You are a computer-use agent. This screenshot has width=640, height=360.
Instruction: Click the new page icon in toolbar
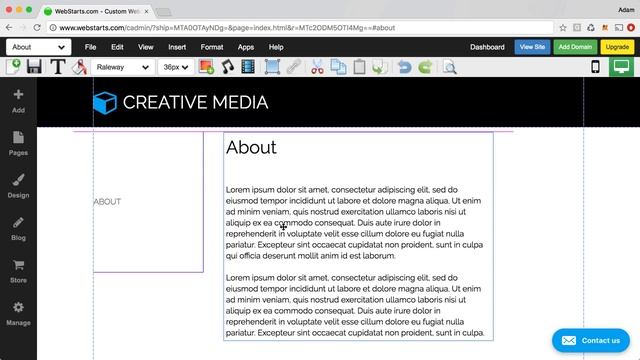pyautogui.click(x=14, y=67)
